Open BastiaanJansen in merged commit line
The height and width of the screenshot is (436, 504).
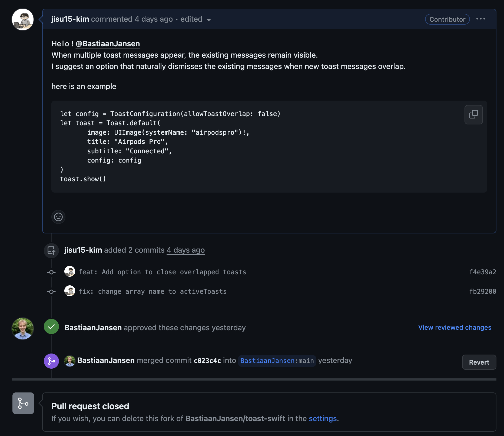click(106, 361)
